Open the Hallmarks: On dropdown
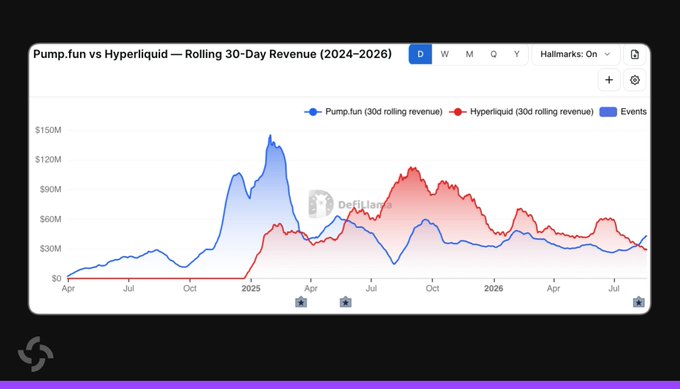The height and width of the screenshot is (389, 680). [575, 54]
